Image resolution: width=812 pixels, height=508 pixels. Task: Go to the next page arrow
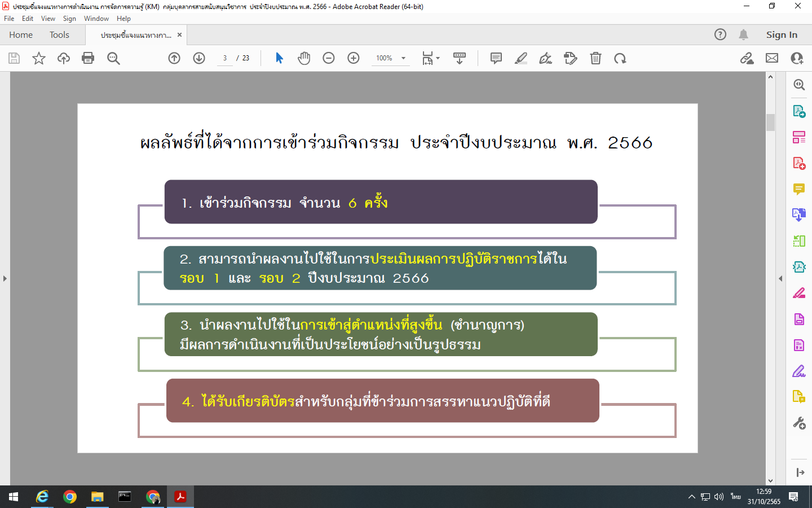coord(199,58)
